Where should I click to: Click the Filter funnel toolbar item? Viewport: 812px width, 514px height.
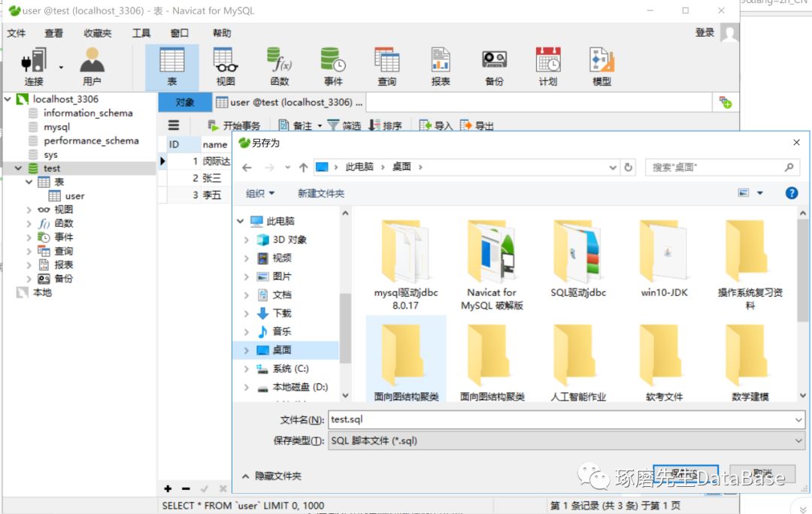tap(344, 125)
